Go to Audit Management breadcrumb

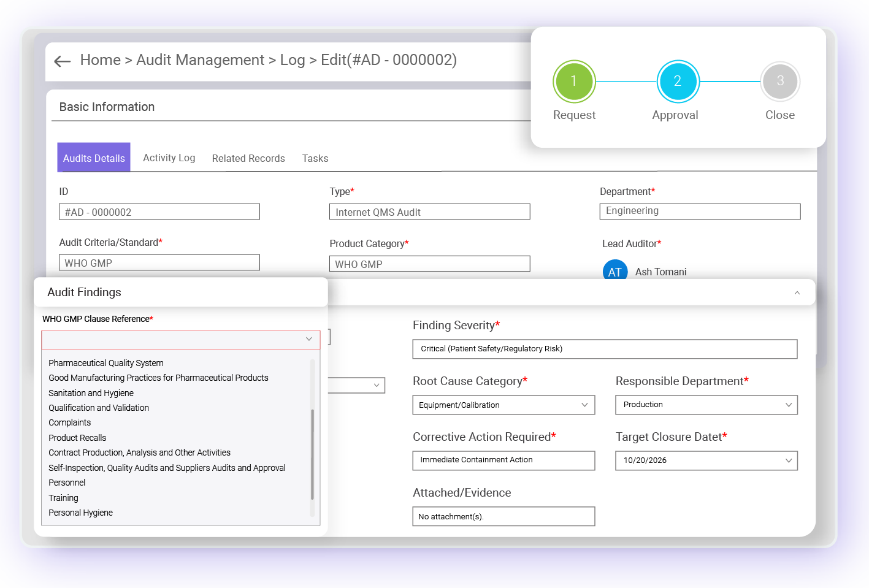click(x=201, y=60)
